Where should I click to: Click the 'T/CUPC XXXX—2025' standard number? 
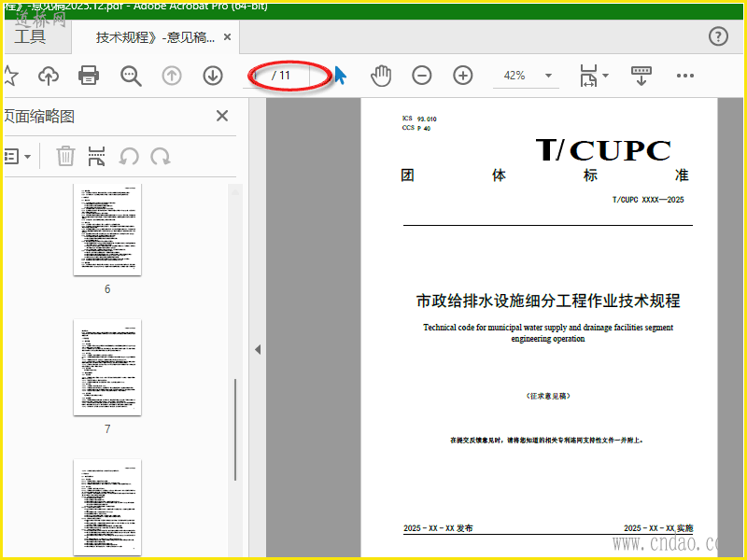pos(648,200)
